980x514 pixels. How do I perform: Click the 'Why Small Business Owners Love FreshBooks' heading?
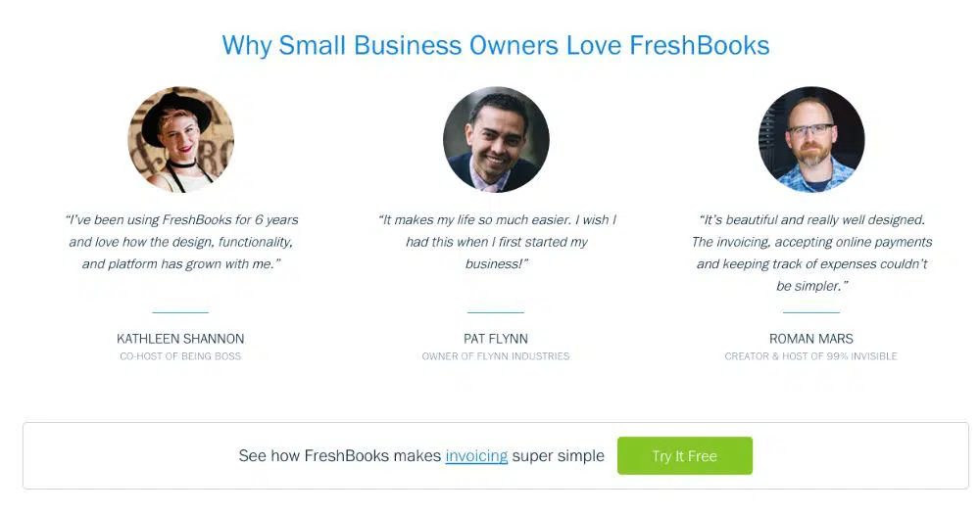click(496, 45)
